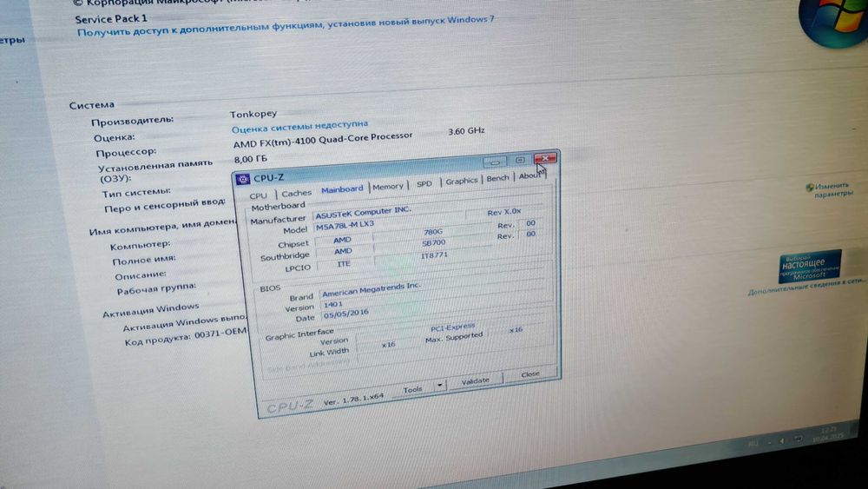The height and width of the screenshot is (489, 868).
Task: Click the AMD FX(tm)-4100 Quad-Core Processor text
Action: [x=323, y=140]
